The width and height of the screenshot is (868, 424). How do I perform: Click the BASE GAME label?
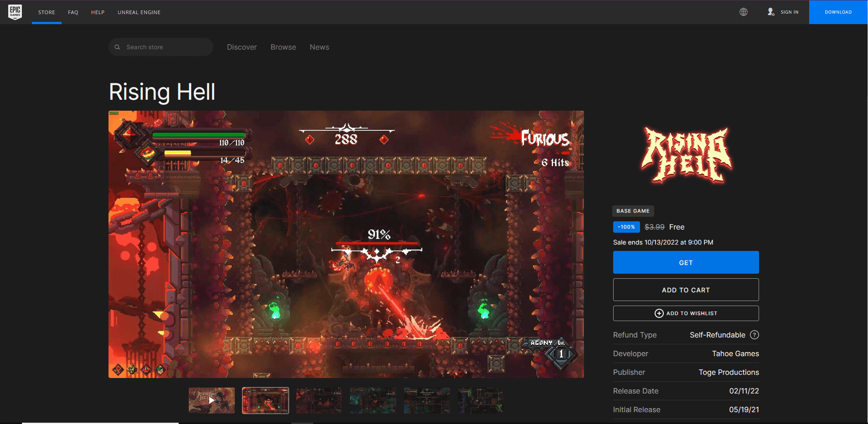[x=633, y=211]
